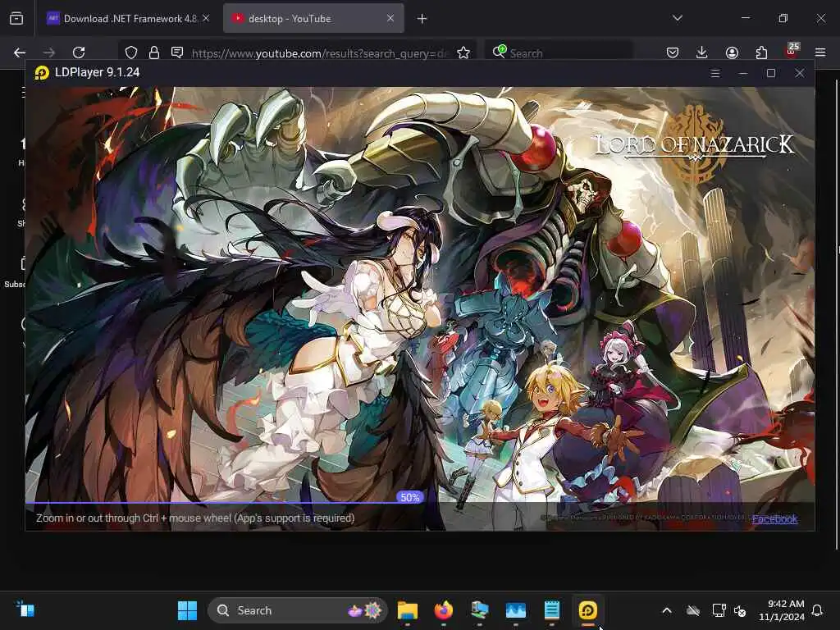The width and height of the screenshot is (840, 630).
Task: Click the search engine magnifier icon
Action: (x=499, y=52)
